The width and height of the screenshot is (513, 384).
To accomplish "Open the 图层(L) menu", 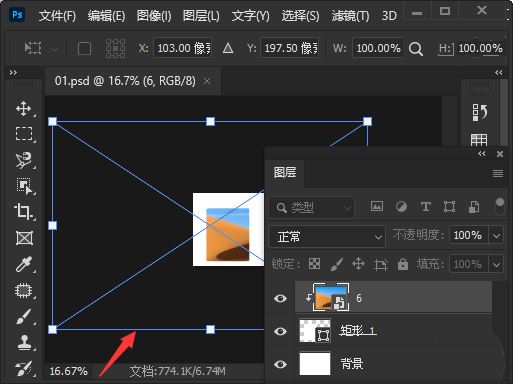I will (x=201, y=16).
